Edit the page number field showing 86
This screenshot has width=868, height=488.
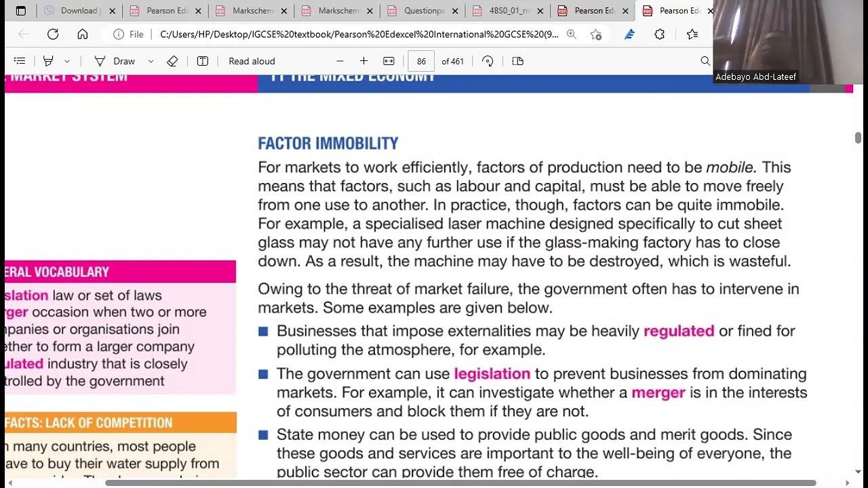tap(421, 61)
